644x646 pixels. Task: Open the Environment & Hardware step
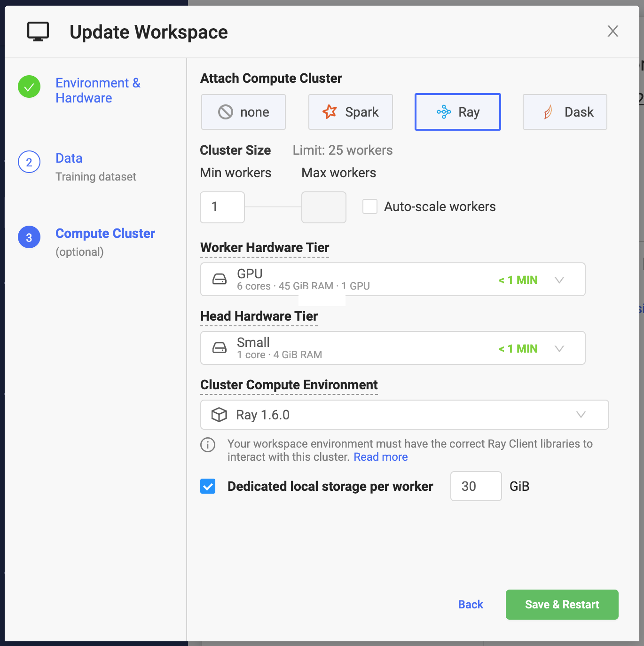pos(98,90)
